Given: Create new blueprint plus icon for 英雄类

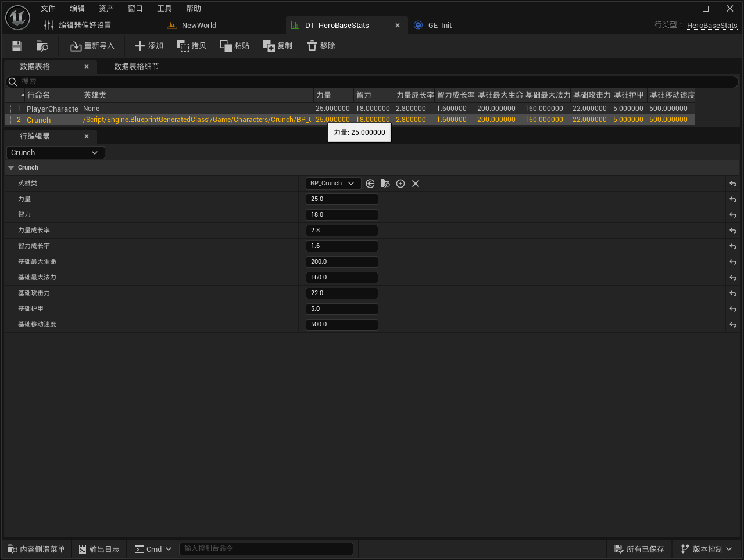Looking at the screenshot, I should click(400, 184).
